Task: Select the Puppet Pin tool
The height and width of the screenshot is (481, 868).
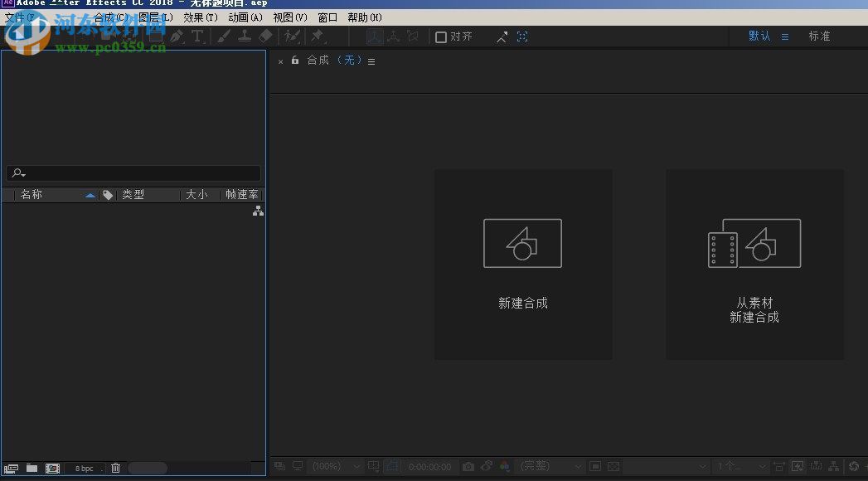Action: (x=317, y=36)
